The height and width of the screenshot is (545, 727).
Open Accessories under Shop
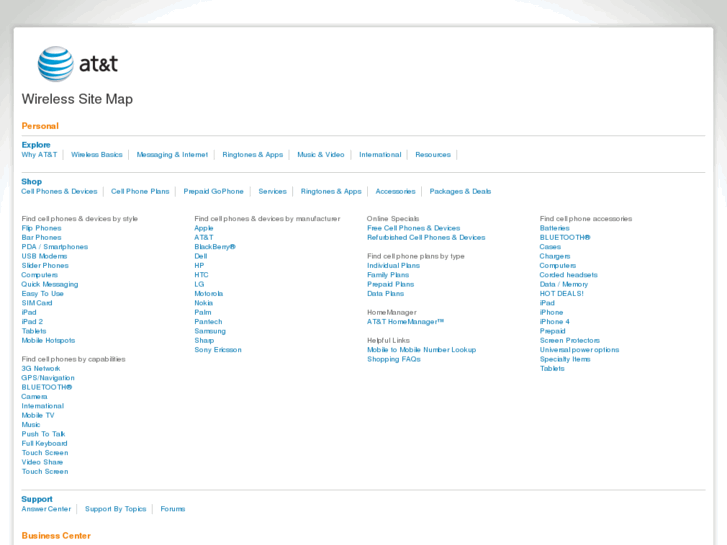pyautogui.click(x=395, y=191)
